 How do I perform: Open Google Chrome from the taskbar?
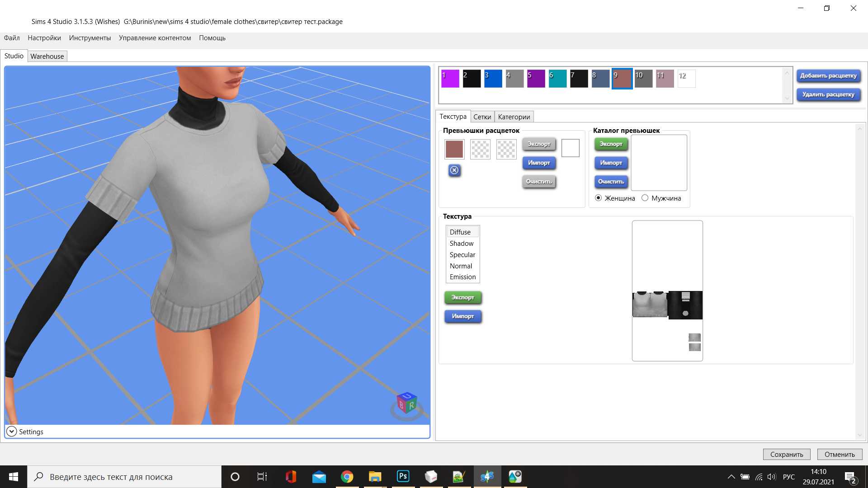click(347, 476)
